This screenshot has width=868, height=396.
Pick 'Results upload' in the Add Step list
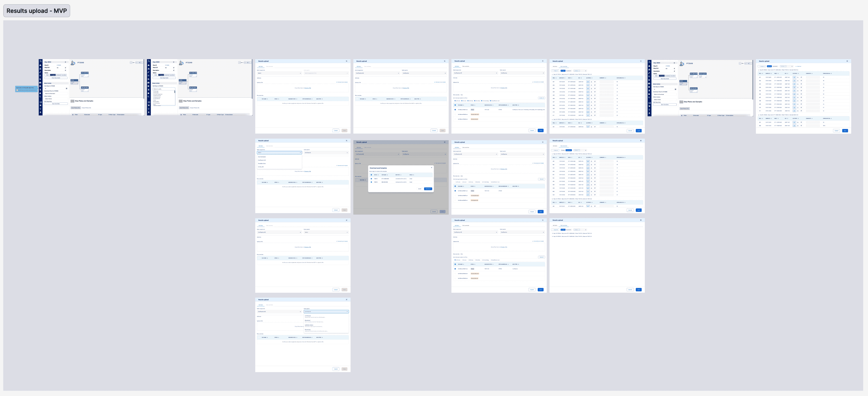pos(156,102)
